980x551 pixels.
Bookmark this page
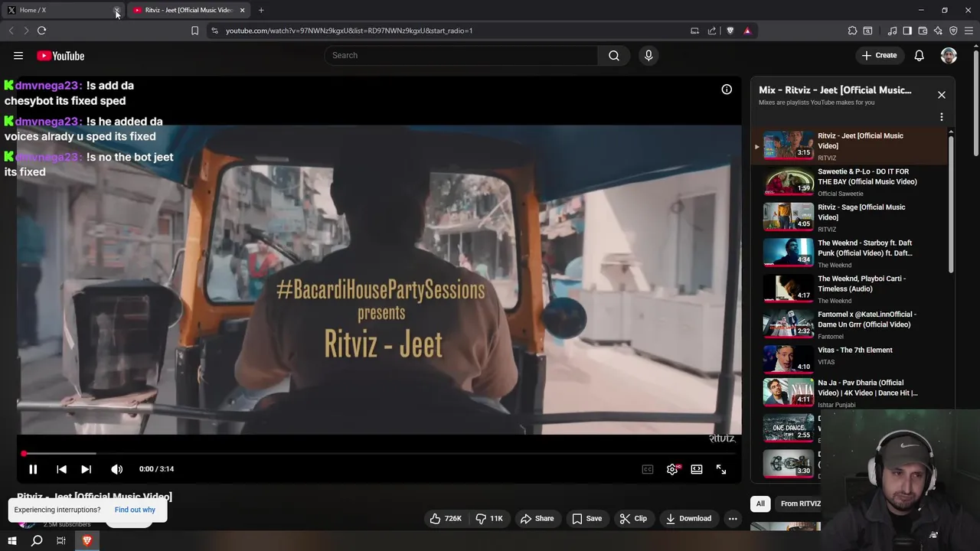point(194,31)
